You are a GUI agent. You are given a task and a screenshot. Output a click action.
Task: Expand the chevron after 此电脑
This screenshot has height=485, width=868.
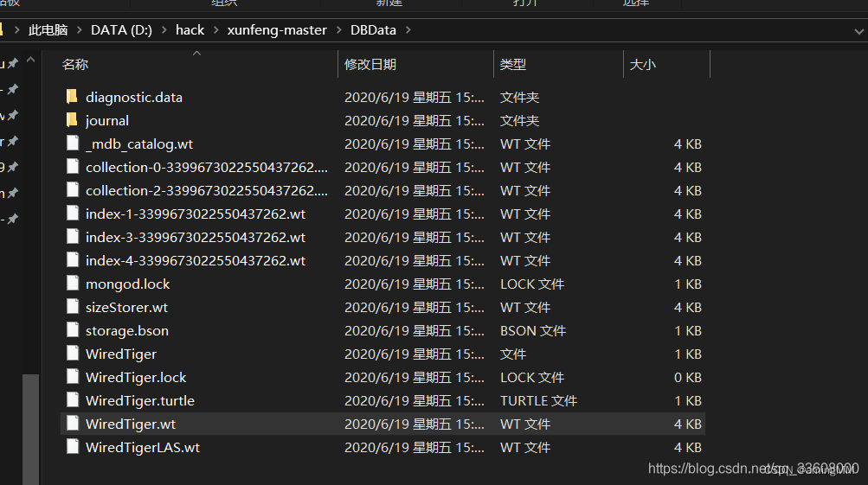[79, 30]
